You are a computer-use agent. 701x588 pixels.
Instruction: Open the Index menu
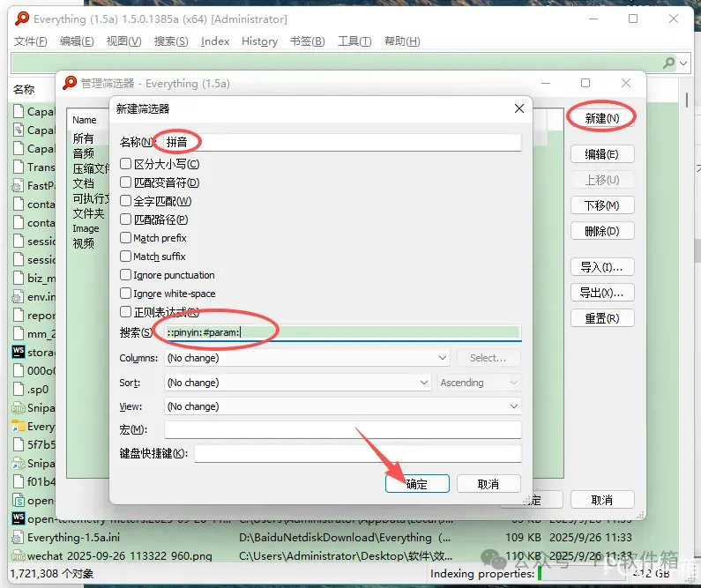[215, 41]
